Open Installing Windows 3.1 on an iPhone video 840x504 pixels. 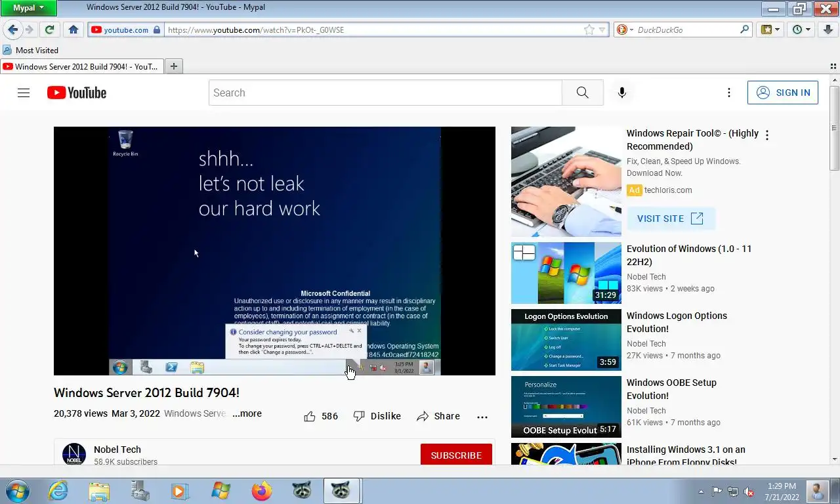686,455
